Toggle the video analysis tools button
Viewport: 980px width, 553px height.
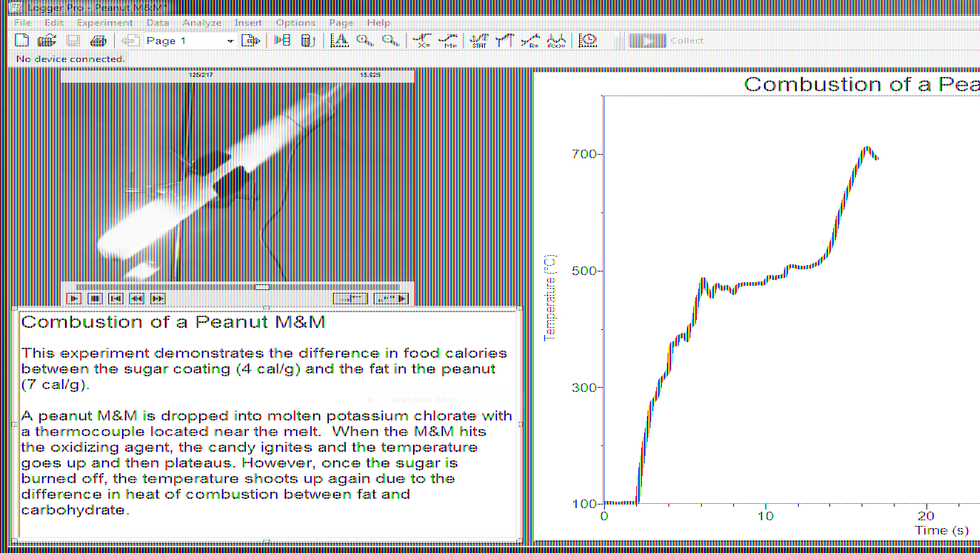pyautogui.click(x=391, y=299)
